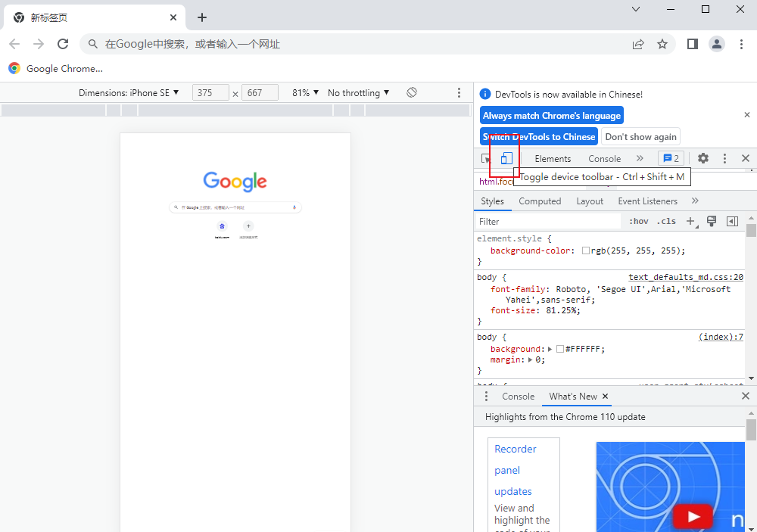757x532 pixels.
Task: Open background-color white color swatch
Action: [x=586, y=250]
